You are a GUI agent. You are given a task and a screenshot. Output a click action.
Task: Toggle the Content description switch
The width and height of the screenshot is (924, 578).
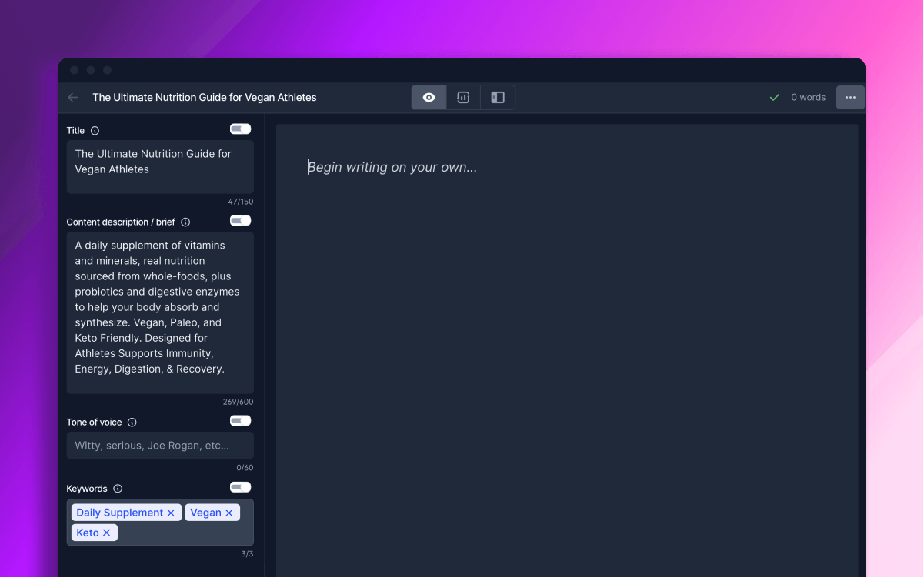[240, 221]
